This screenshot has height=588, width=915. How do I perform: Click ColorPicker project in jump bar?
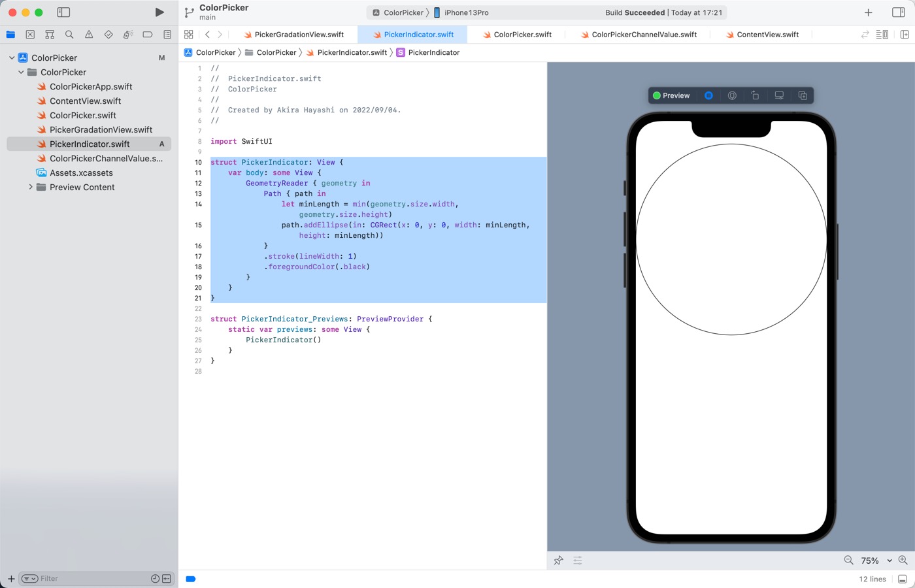[x=210, y=52]
